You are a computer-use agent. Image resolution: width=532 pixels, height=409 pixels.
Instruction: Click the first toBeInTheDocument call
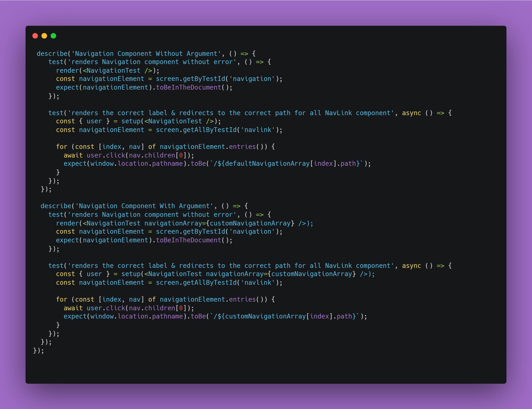pyautogui.click(x=188, y=87)
